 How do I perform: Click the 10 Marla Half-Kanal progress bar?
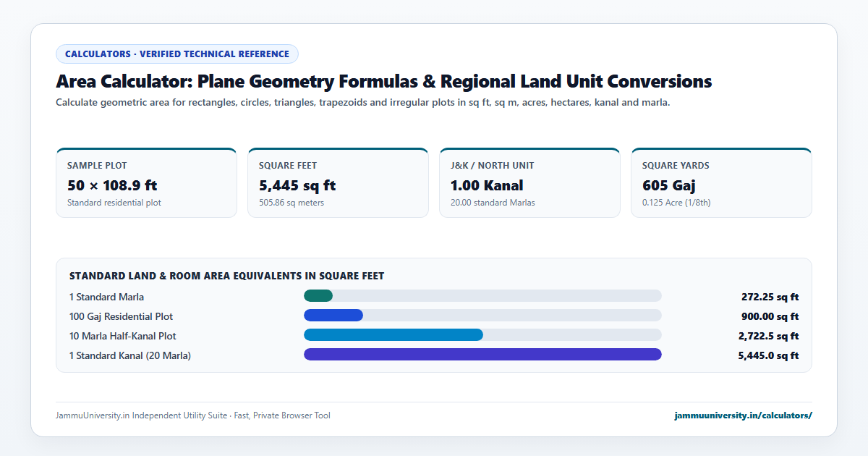click(482, 334)
